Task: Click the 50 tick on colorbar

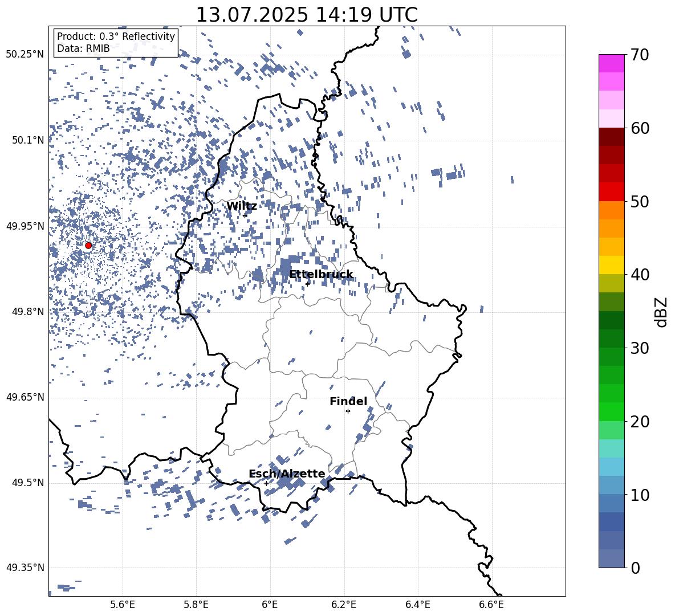Action: click(640, 201)
